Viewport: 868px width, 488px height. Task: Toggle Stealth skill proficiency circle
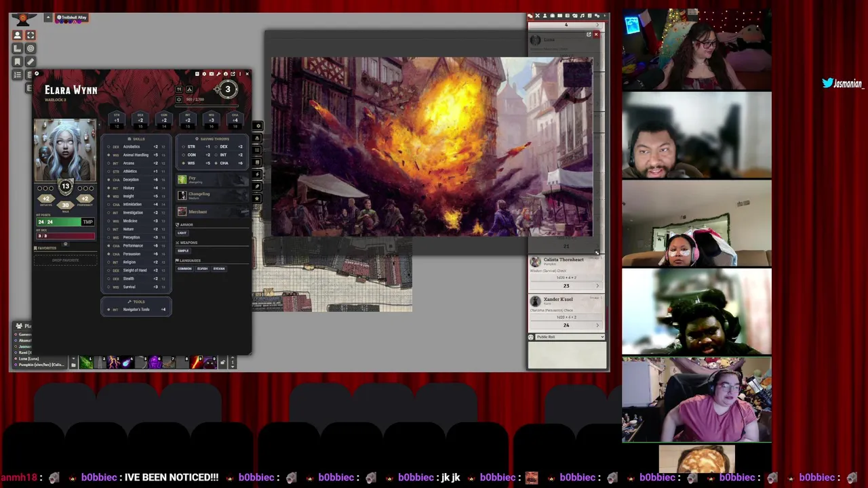[108, 279]
